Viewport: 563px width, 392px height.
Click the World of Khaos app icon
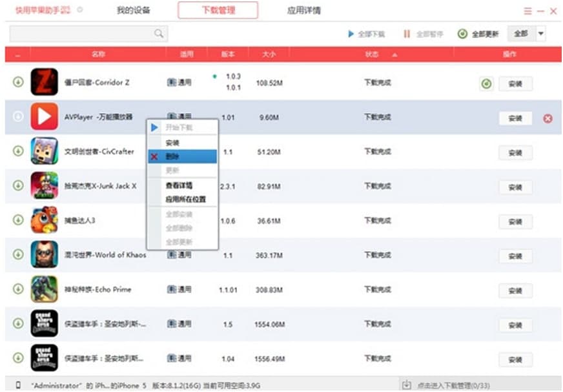tap(44, 254)
